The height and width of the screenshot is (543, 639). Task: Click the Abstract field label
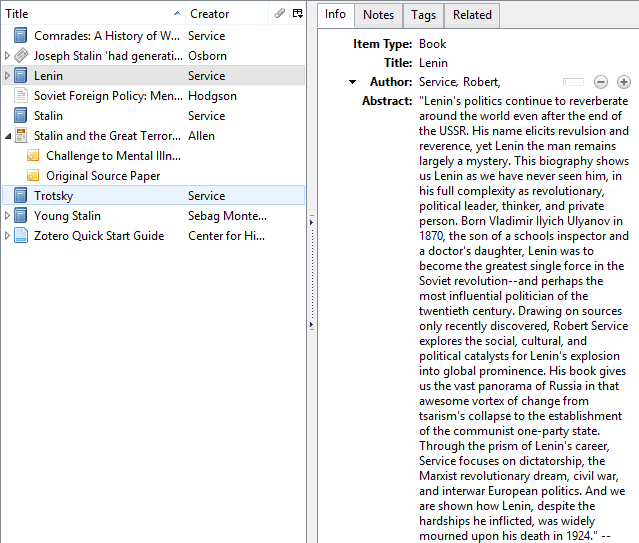pos(387,101)
